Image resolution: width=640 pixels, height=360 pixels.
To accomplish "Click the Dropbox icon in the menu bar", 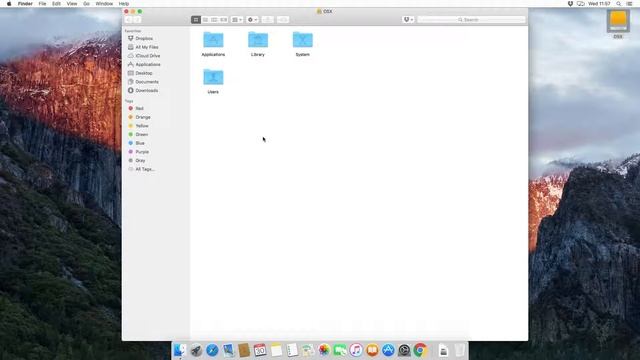I will 570,4.
